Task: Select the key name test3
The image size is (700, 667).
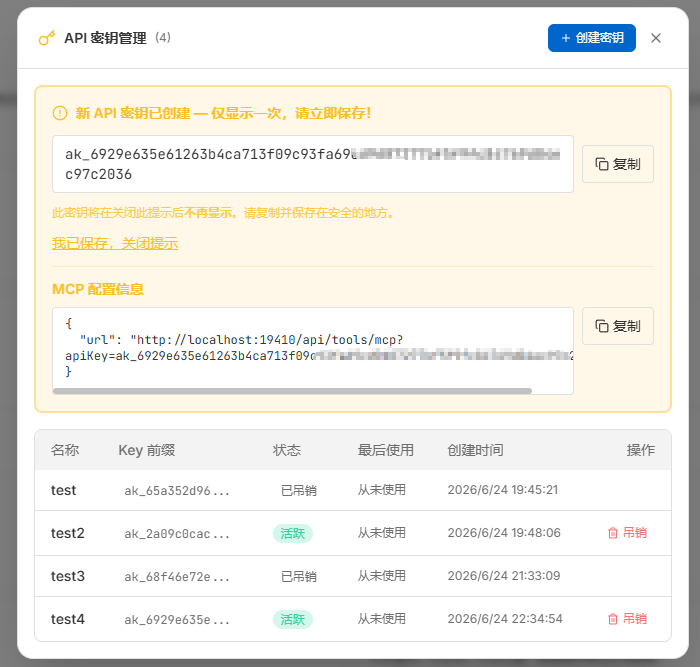Action: coord(67,576)
